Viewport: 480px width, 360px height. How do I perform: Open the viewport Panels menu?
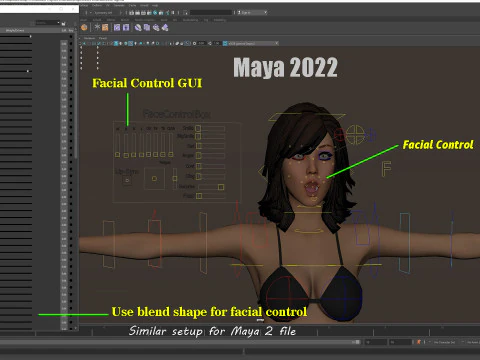pos(103,38)
